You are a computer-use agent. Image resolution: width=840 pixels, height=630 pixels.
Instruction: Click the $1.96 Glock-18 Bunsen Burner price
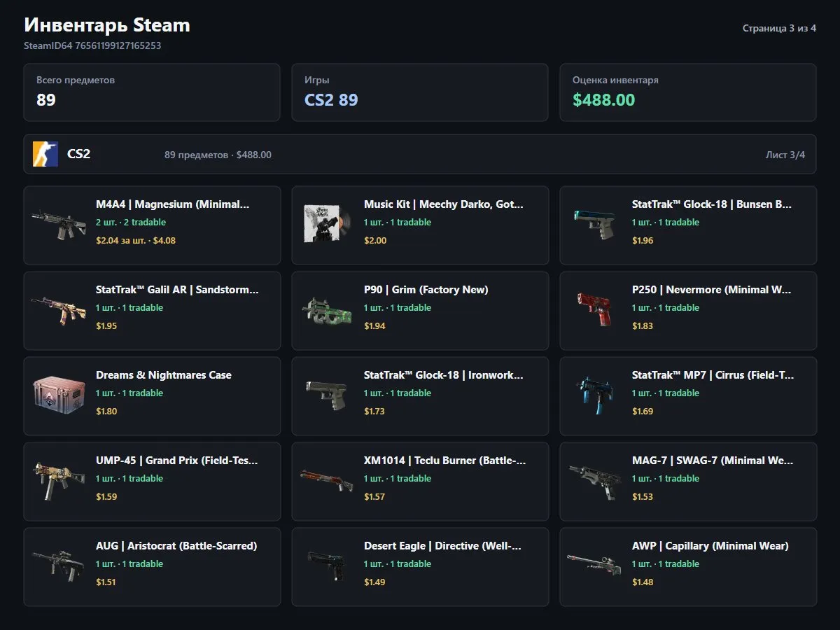pos(643,240)
